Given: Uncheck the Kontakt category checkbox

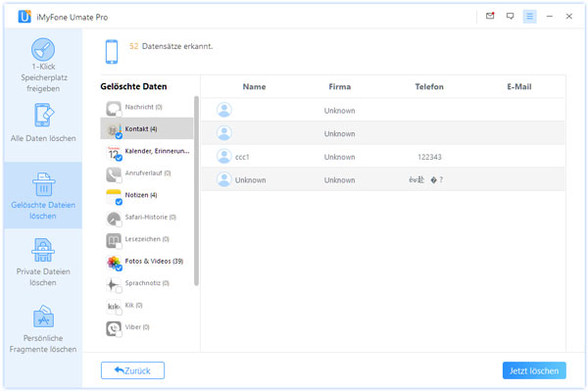Looking at the screenshot, I should (119, 135).
